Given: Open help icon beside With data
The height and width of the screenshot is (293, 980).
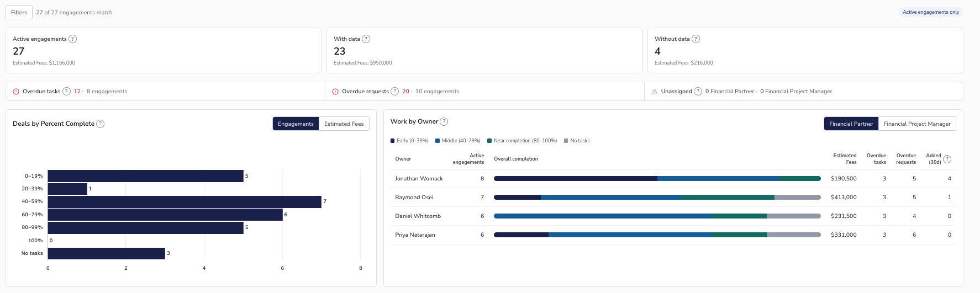Looking at the screenshot, I should [x=366, y=39].
